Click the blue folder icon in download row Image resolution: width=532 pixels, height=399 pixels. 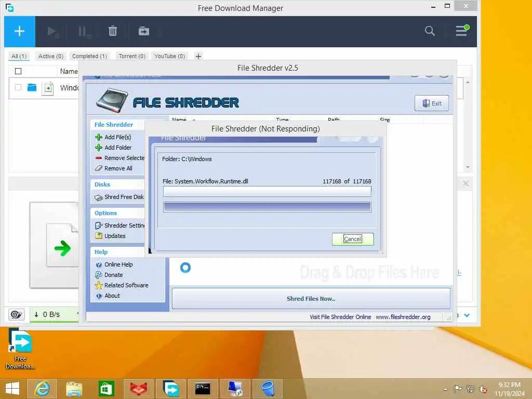[32, 87]
